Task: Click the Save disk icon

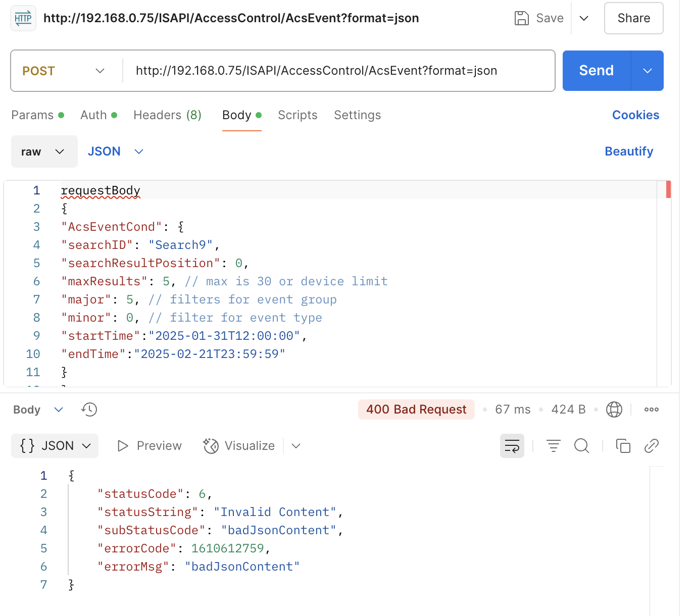Action: pos(521,18)
